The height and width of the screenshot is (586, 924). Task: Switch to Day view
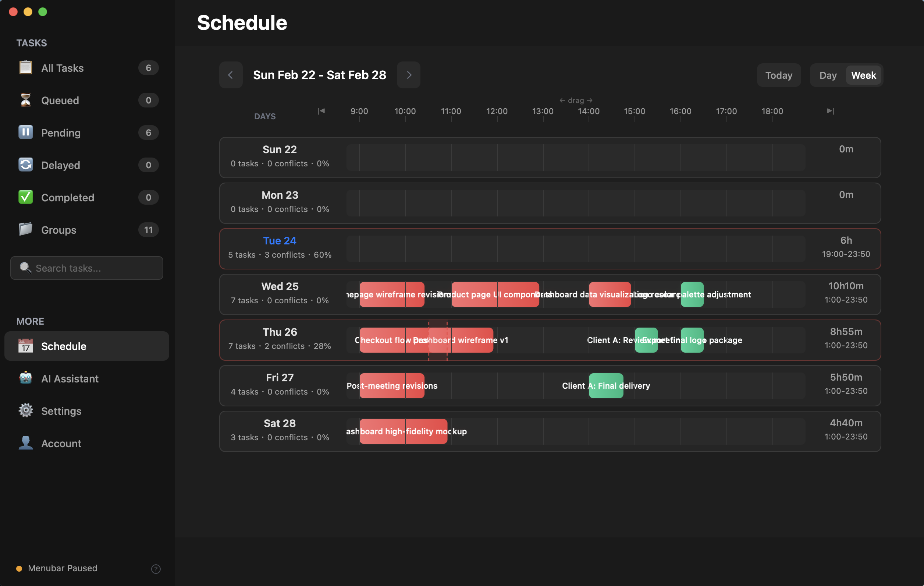point(828,75)
